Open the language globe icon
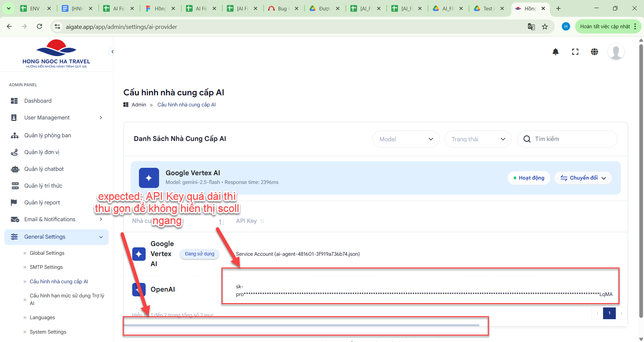This screenshot has height=342, width=644. pos(594,52)
